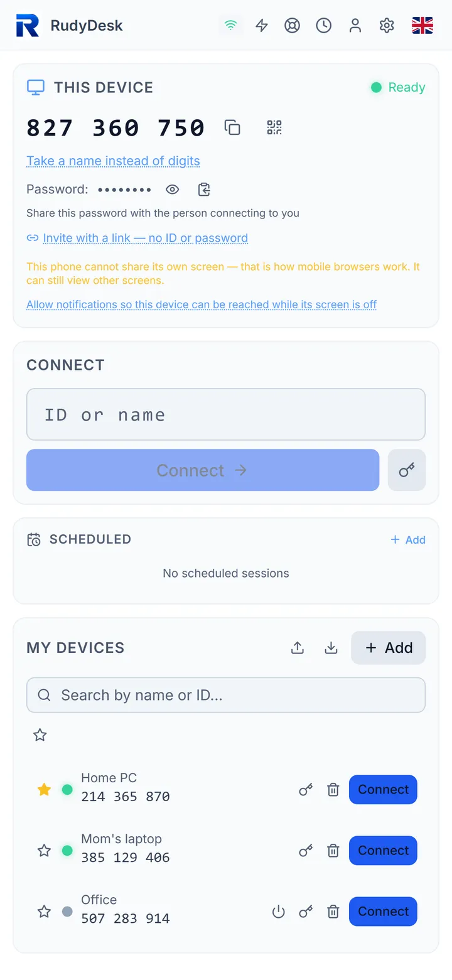Reveal the password with the eye icon

(x=172, y=190)
